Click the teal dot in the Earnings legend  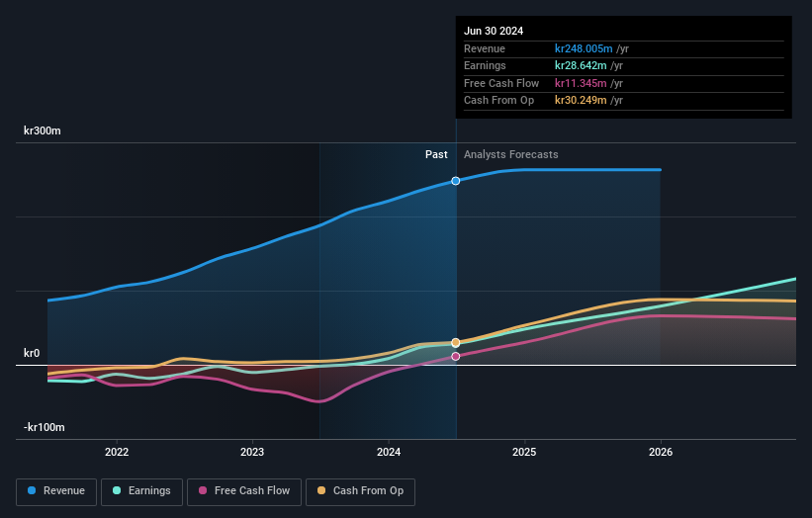[117, 490]
